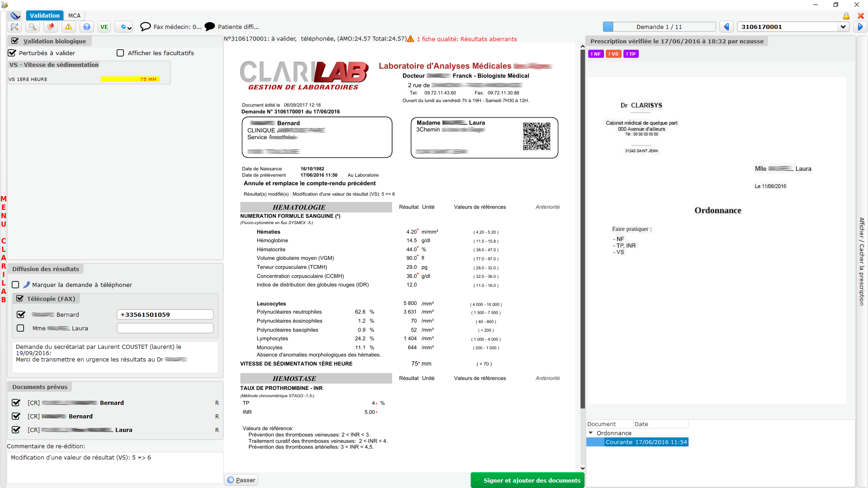
Task: Click the Diffusion des résultats header
Action: pyautogui.click(x=46, y=269)
